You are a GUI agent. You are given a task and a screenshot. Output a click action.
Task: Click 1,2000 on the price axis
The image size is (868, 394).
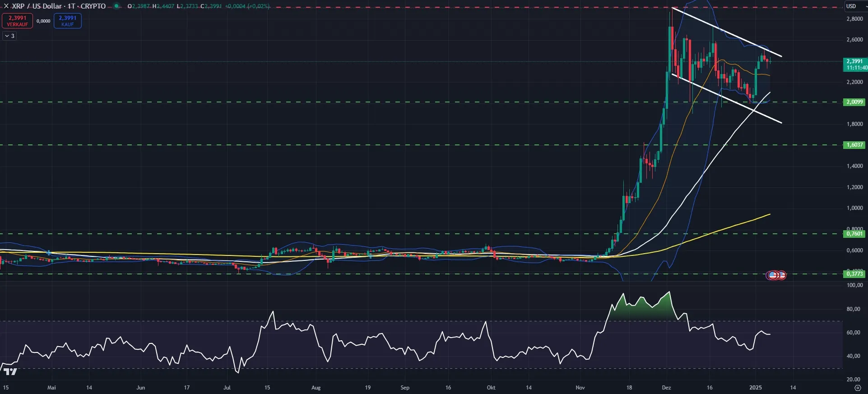(x=854, y=187)
